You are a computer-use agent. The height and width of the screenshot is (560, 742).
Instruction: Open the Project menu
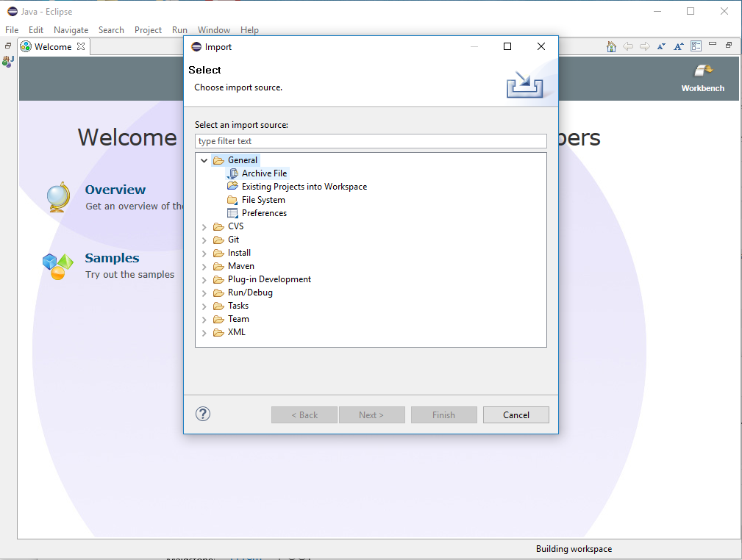pos(148,30)
